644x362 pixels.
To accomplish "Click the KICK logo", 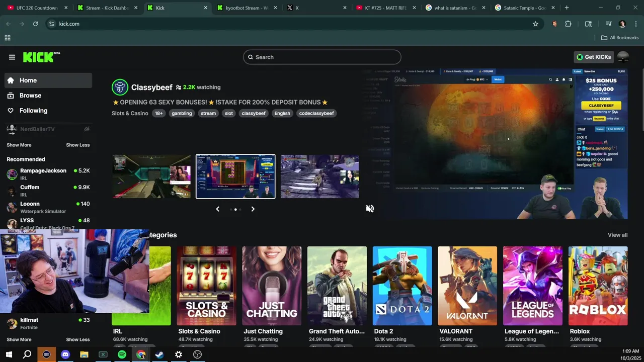I will 41,57.
